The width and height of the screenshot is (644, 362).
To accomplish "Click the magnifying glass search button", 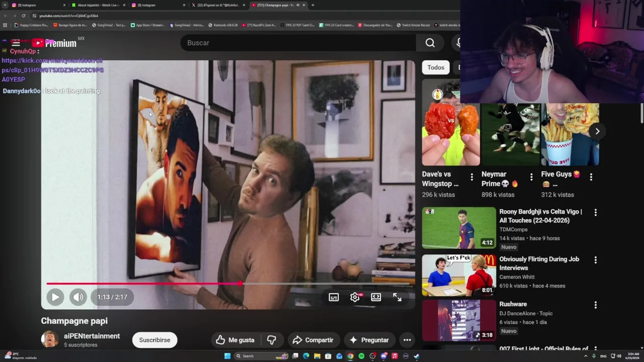I will (430, 43).
